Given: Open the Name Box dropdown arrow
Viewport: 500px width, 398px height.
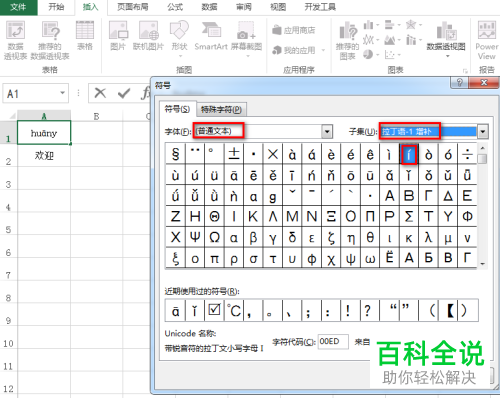Looking at the screenshot, I should pos(62,93).
